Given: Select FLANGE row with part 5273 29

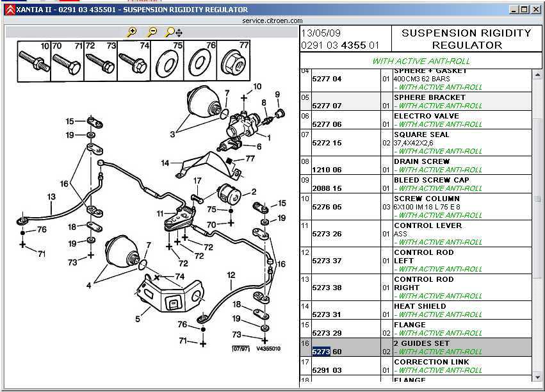Looking at the screenshot, I should tap(416, 329).
